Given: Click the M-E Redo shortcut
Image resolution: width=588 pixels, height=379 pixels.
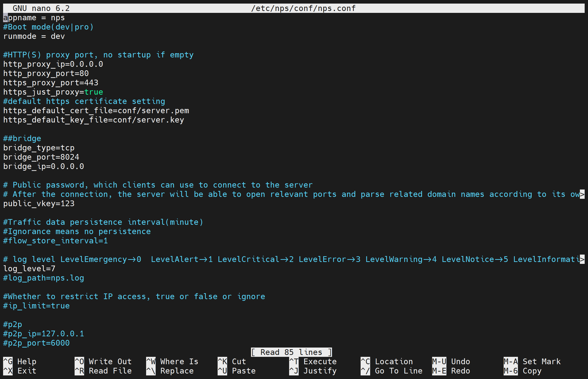Looking at the screenshot, I should pos(451,371).
